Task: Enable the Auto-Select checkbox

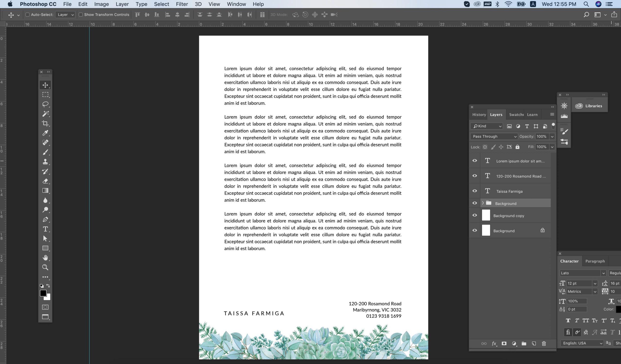Action: [28, 15]
